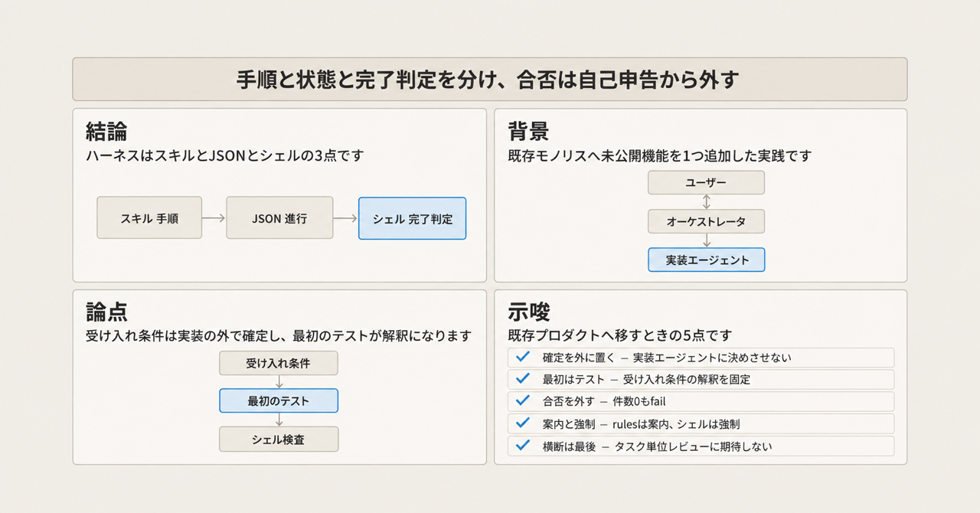
Task: Click the スキル 手順 box
Action: click(149, 217)
